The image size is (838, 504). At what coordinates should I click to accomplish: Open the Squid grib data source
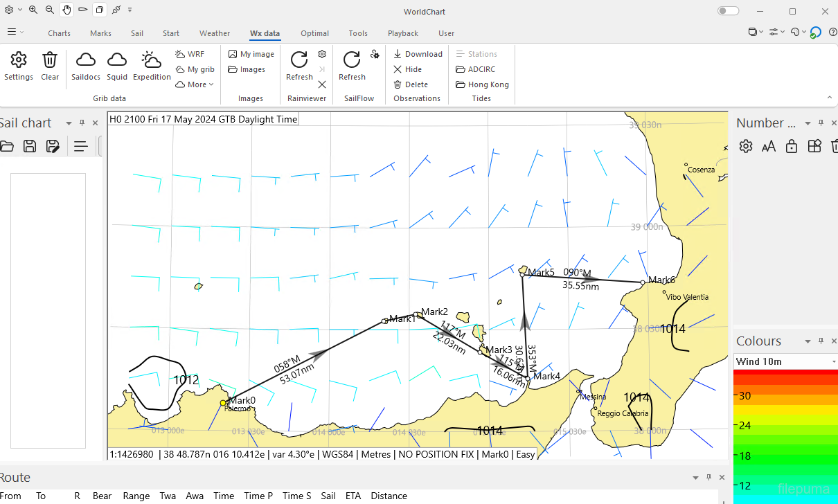pos(117,60)
